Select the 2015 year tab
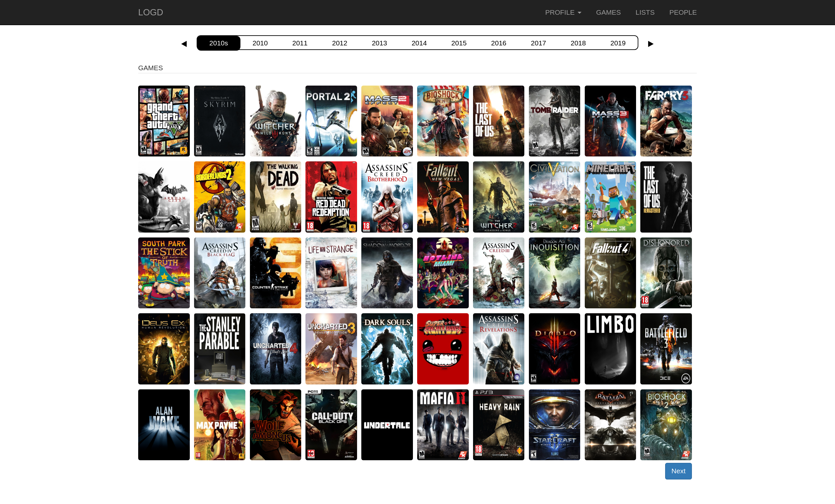835x504 pixels. (x=459, y=43)
